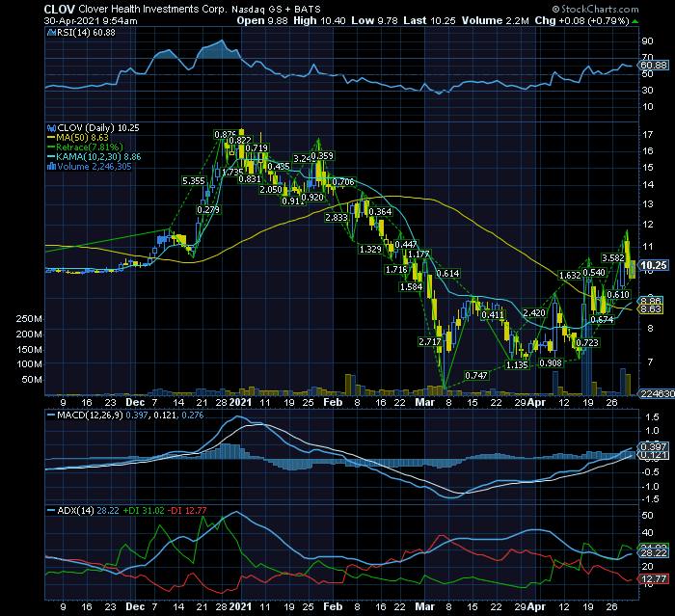Click the Last 10.25 value in header
Screen dimensions: 675x616
pyautogui.click(x=429, y=20)
